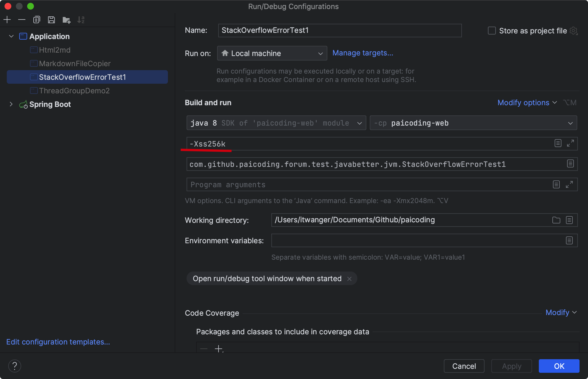Expand the VM options field editor
The width and height of the screenshot is (588, 379).
570,143
